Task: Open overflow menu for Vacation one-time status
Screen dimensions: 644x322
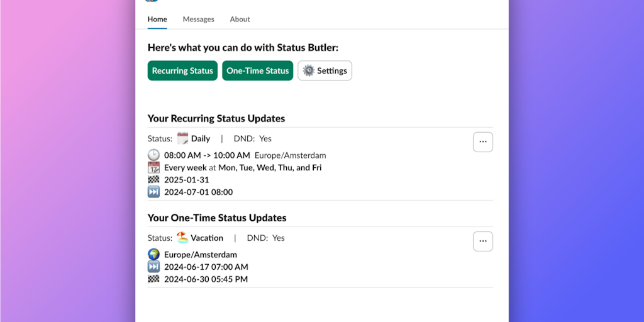Action: (x=482, y=241)
